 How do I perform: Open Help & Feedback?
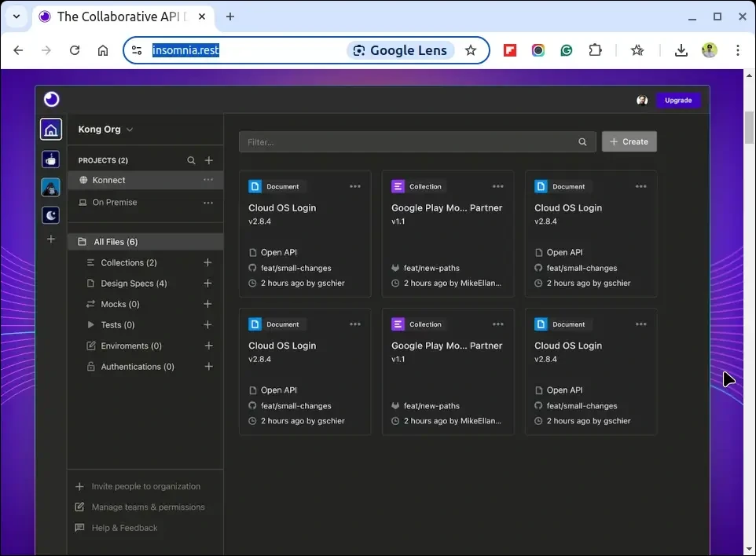(x=116, y=528)
